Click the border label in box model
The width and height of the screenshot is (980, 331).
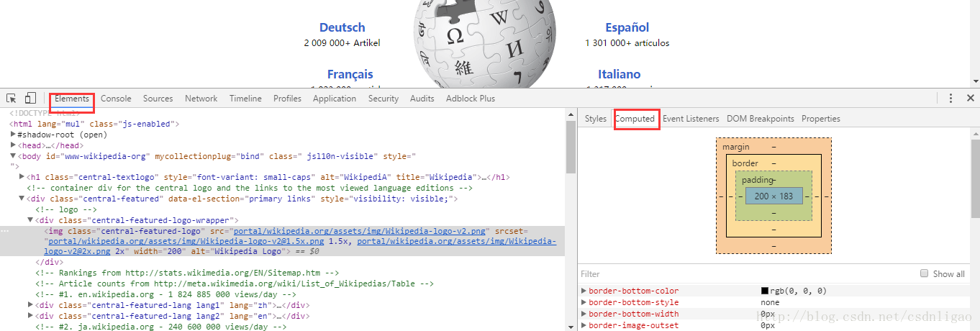click(745, 163)
